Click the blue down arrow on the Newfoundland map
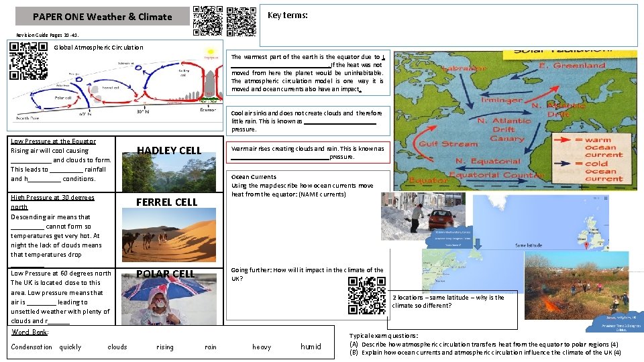Image resolution: width=644 pixels, height=362 pixels. [478, 243]
